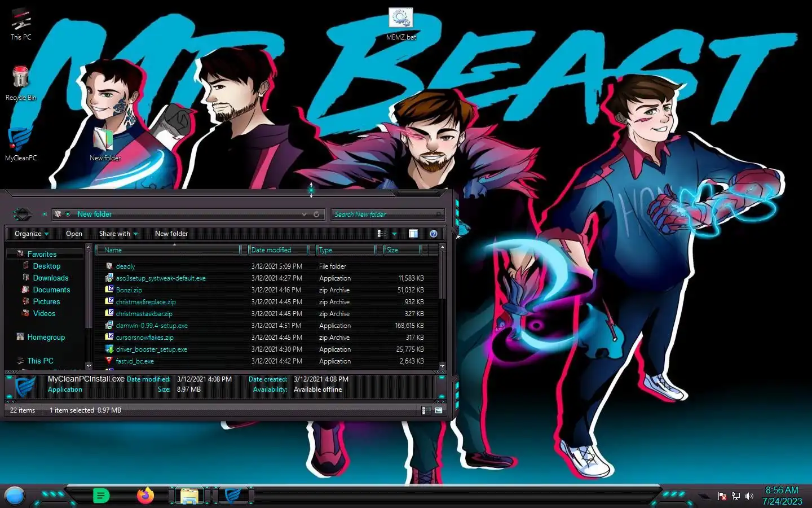Go to Desktop in navigation pane
Viewport: 812px width, 508px height.
pyautogui.click(x=46, y=266)
